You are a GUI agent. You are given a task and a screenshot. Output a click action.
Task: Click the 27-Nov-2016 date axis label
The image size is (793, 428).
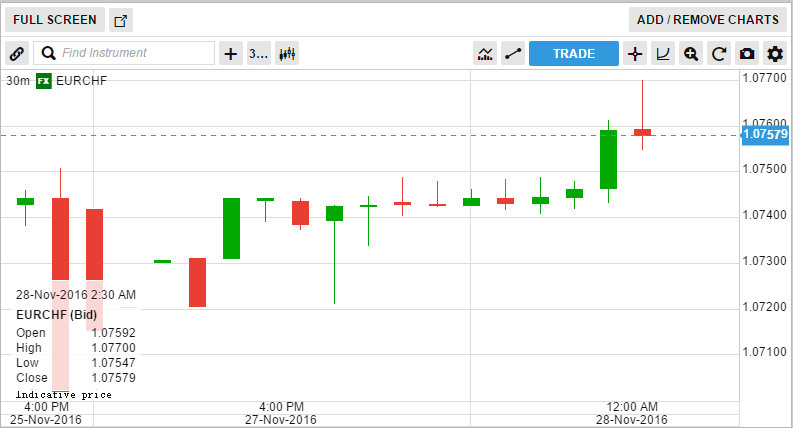pos(281,420)
